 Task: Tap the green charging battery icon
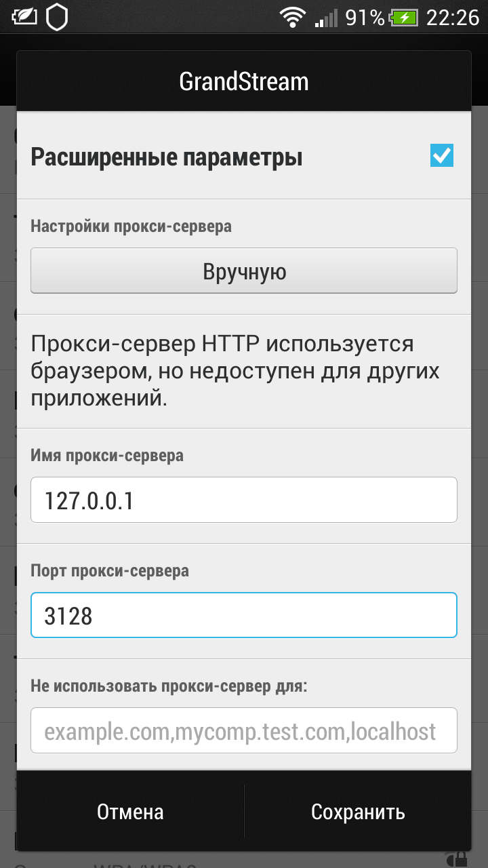pyautogui.click(x=405, y=17)
